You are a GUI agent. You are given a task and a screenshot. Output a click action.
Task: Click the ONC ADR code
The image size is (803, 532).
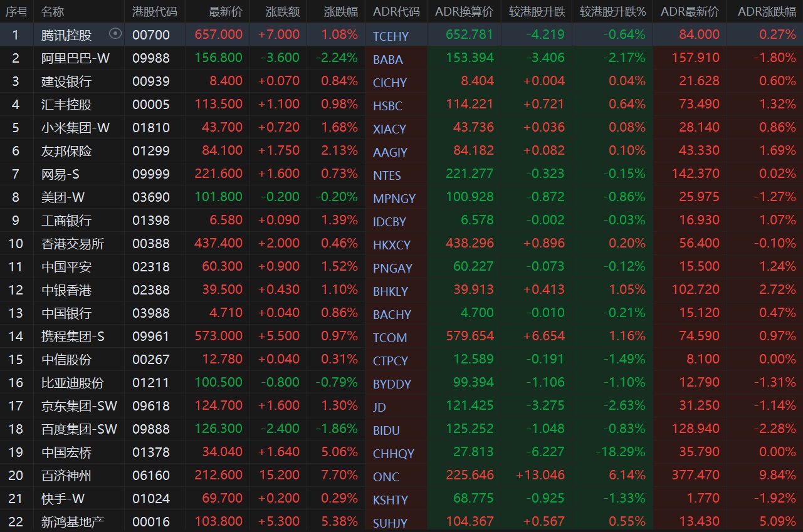[386, 477]
